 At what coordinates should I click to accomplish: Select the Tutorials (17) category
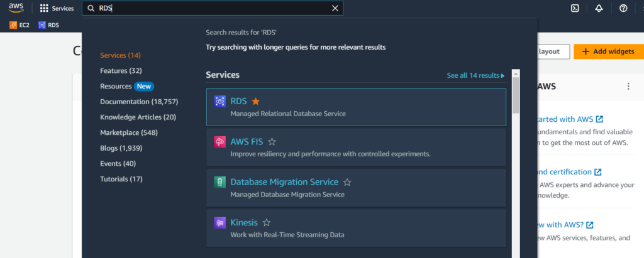point(121,180)
